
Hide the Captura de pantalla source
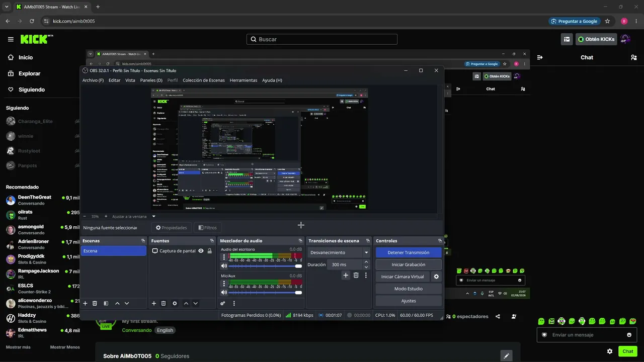point(201,251)
